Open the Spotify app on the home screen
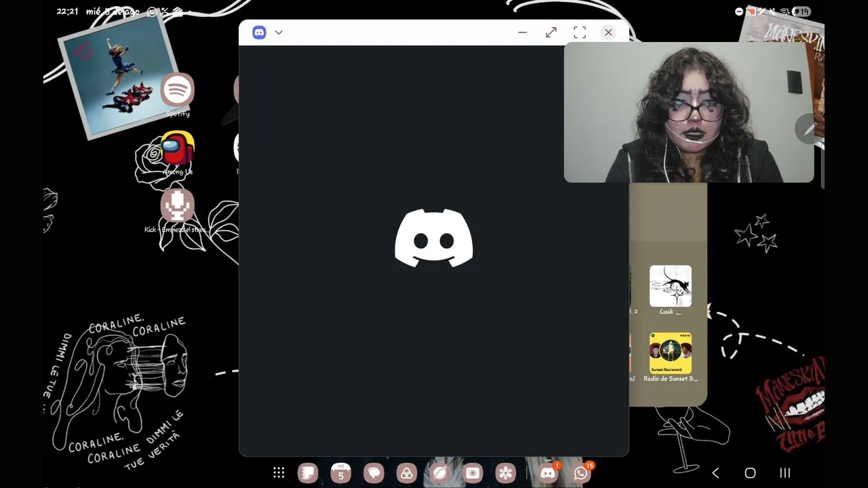 178,90
